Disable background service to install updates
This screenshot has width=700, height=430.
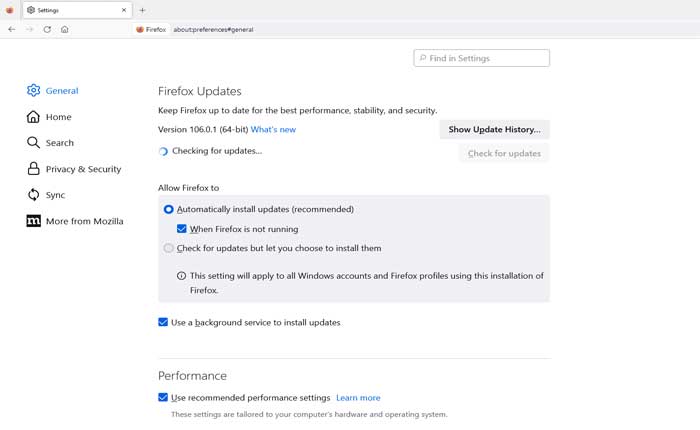point(163,323)
